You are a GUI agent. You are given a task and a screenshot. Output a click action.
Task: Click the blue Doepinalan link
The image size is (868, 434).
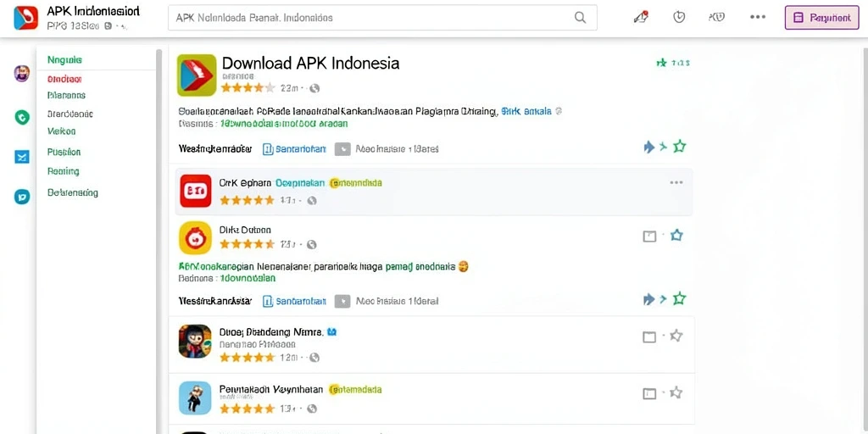pos(300,183)
